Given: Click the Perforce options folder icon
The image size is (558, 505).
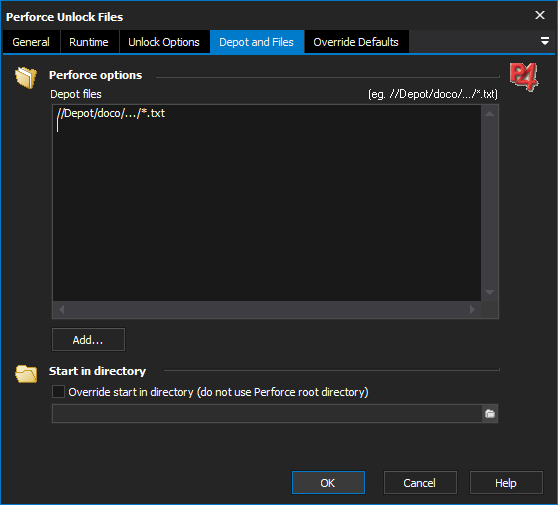Looking at the screenshot, I should 26,77.
